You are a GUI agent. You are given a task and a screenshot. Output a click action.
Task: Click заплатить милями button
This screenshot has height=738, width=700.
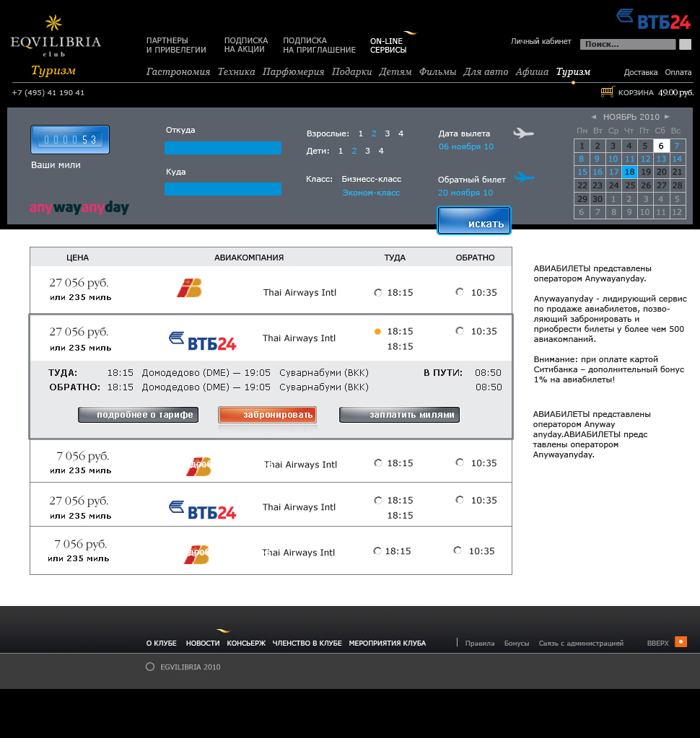click(x=400, y=415)
